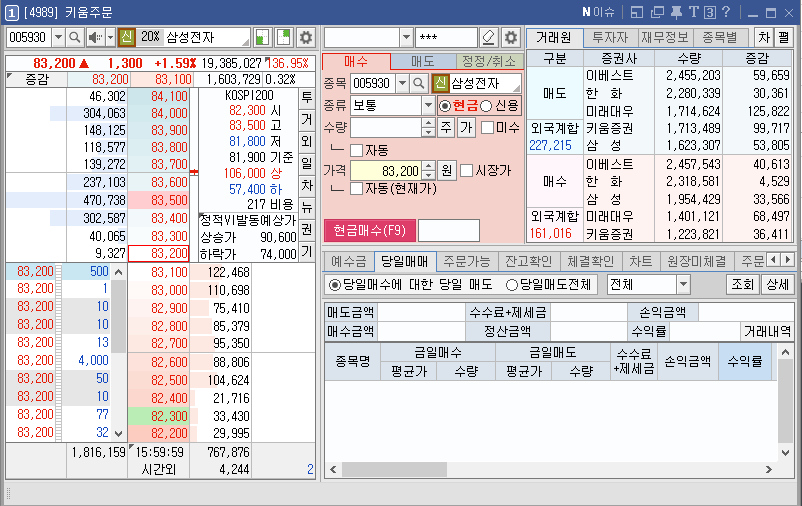Click the N이슈 icon in the title bar
Screen dimensions: 802x506
598,12
